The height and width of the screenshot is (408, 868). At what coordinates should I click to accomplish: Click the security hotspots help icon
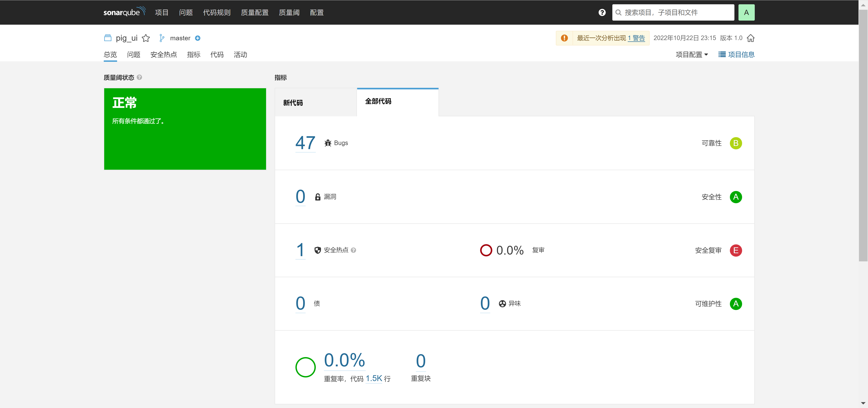point(354,250)
